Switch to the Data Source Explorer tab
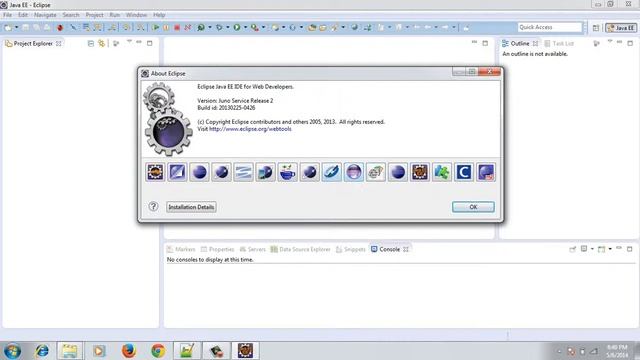 [x=300, y=249]
